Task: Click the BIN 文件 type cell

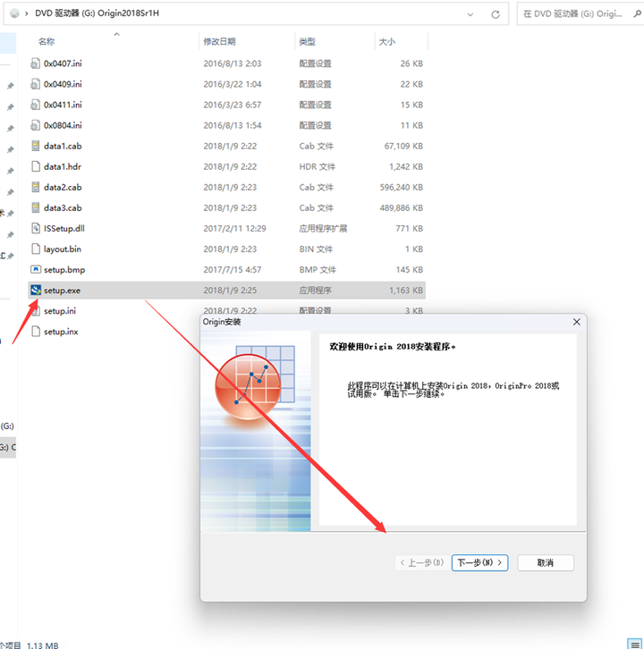Action: (316, 249)
